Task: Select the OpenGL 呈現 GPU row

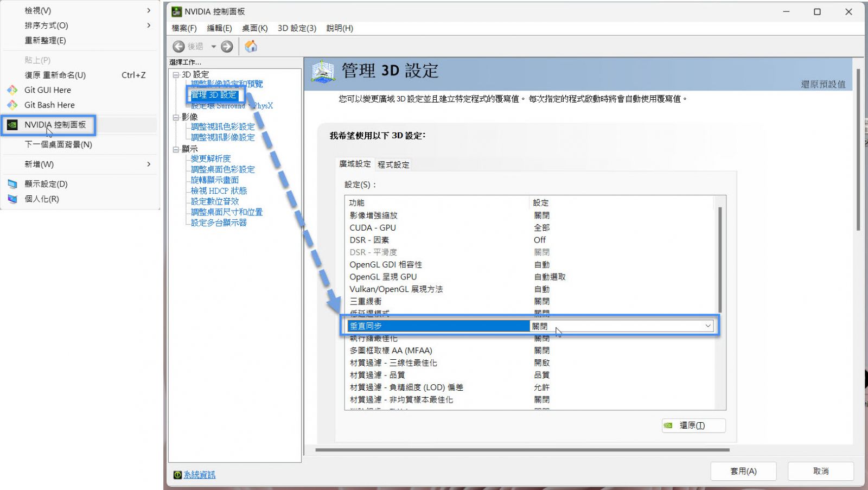Action: (531, 277)
